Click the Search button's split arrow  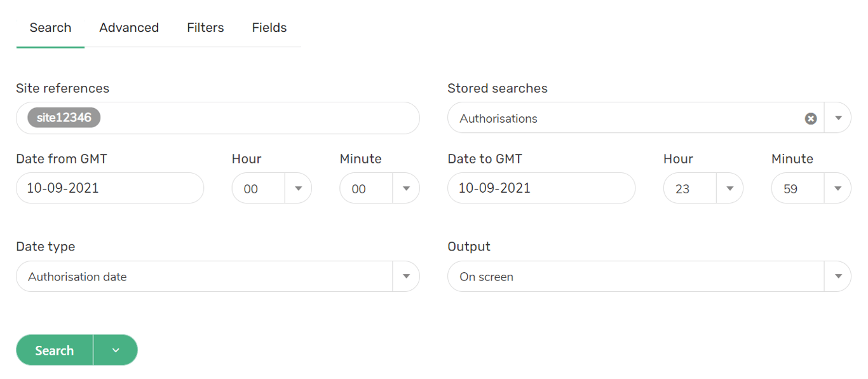116,350
